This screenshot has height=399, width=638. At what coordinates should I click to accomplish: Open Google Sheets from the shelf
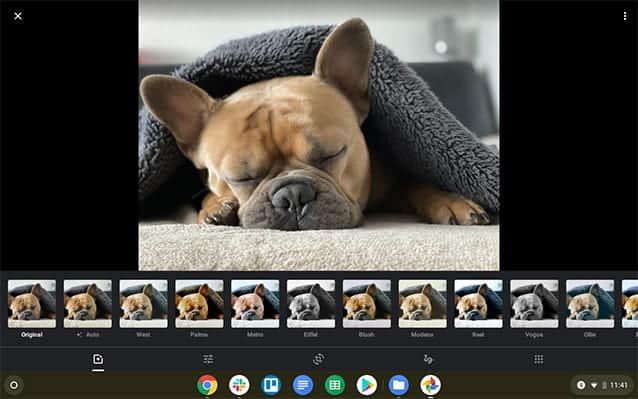coord(335,385)
